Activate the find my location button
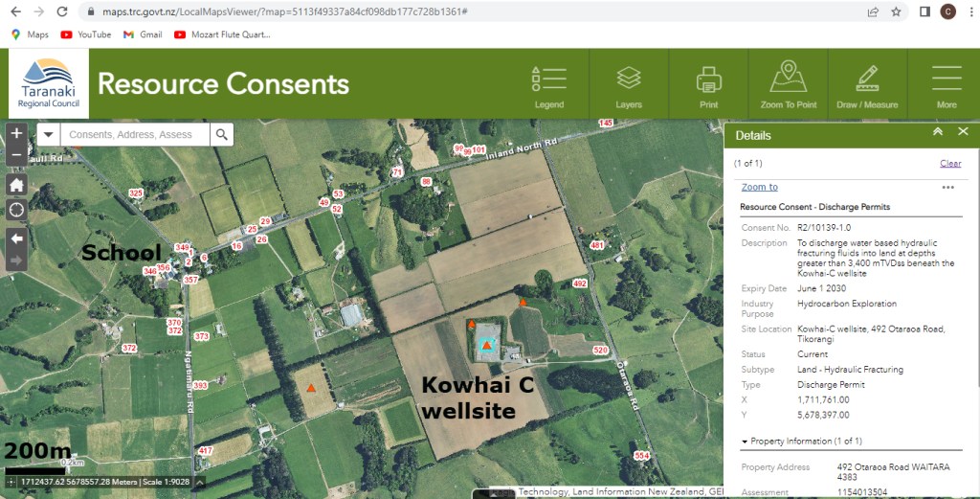The width and height of the screenshot is (980, 499). tap(16, 209)
